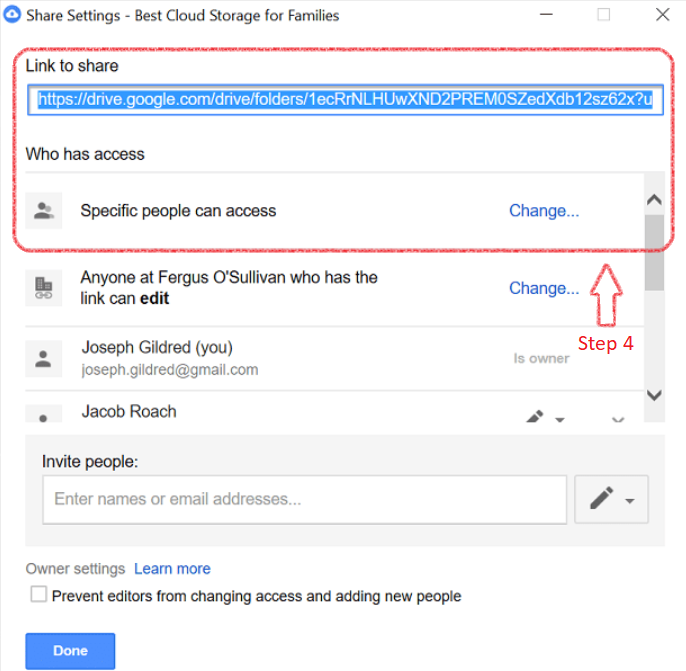Click the access list scrollbar thumb
The height and width of the screenshot is (671, 686).
[654, 252]
